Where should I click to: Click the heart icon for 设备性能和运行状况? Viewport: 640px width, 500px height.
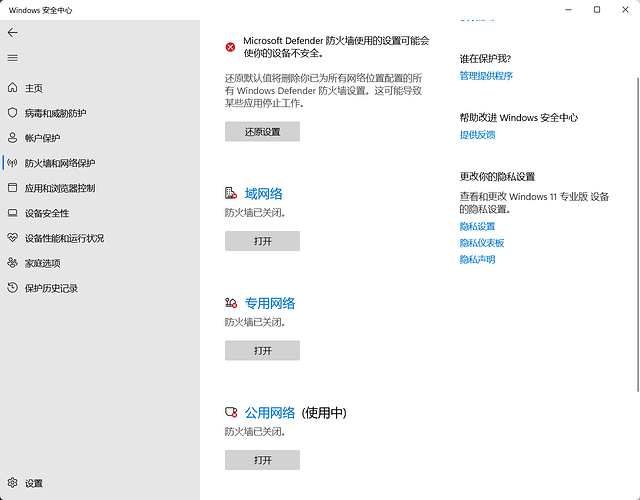tap(13, 238)
